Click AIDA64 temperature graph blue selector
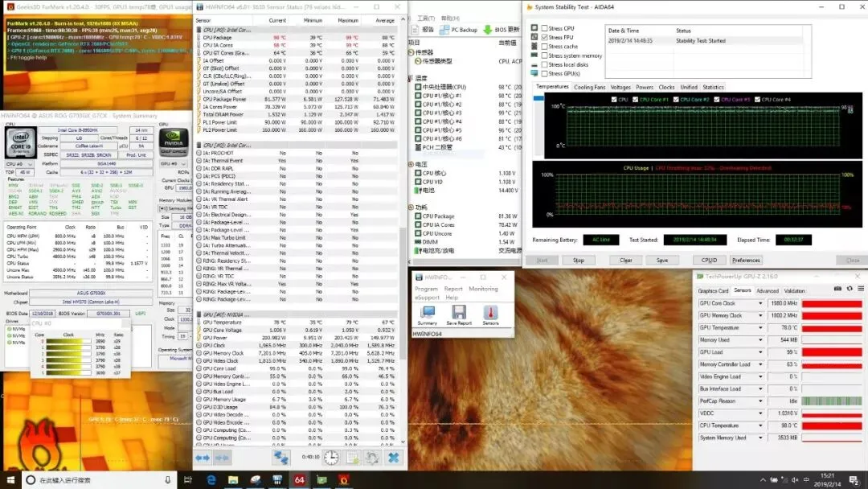 tap(538, 98)
